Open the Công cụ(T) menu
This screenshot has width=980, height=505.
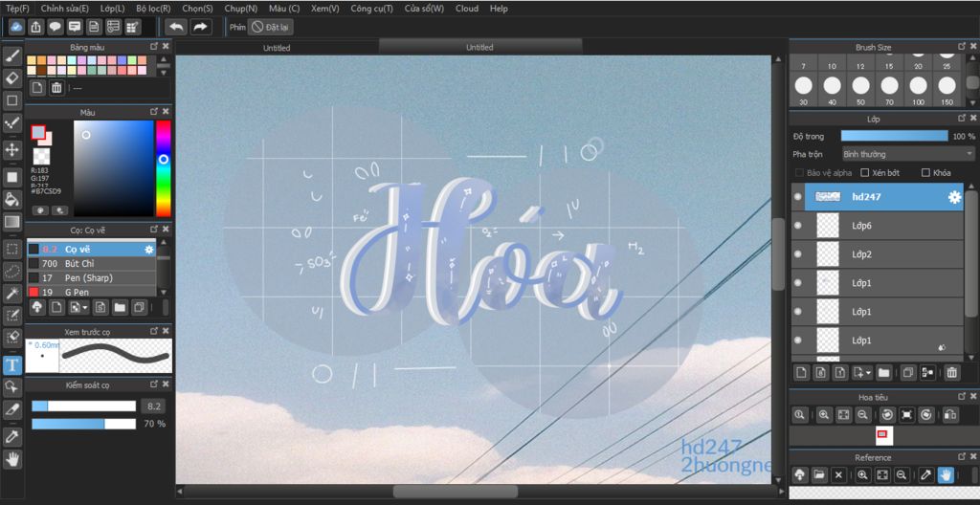tap(372, 8)
